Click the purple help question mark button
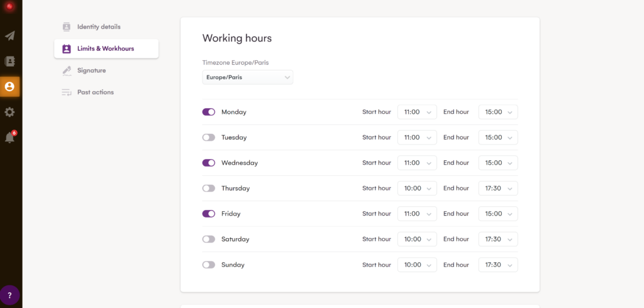Image resolution: width=644 pixels, height=308 pixels. pyautogui.click(x=9, y=295)
